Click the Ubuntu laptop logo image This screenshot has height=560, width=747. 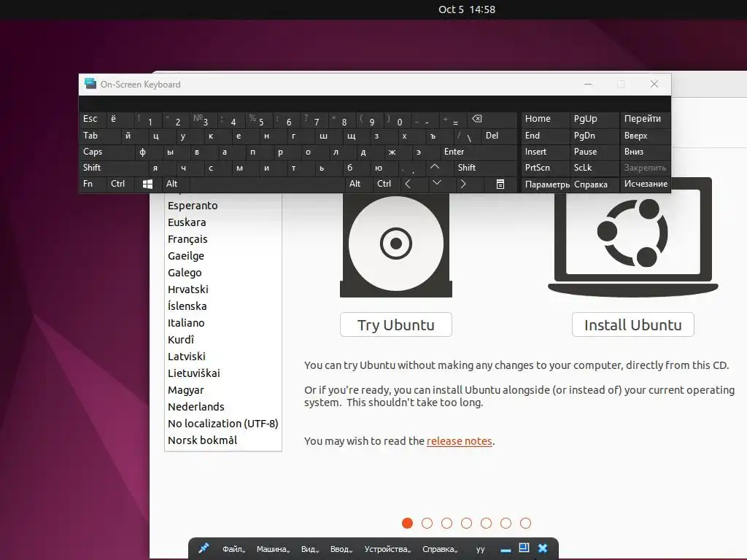[x=633, y=237]
